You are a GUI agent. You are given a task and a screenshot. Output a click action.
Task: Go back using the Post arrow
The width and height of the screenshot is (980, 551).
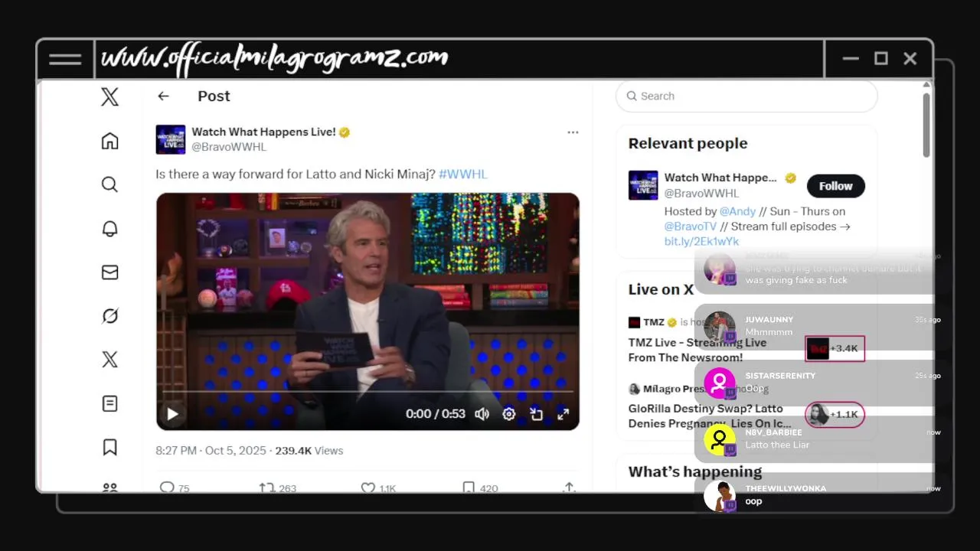pos(163,96)
